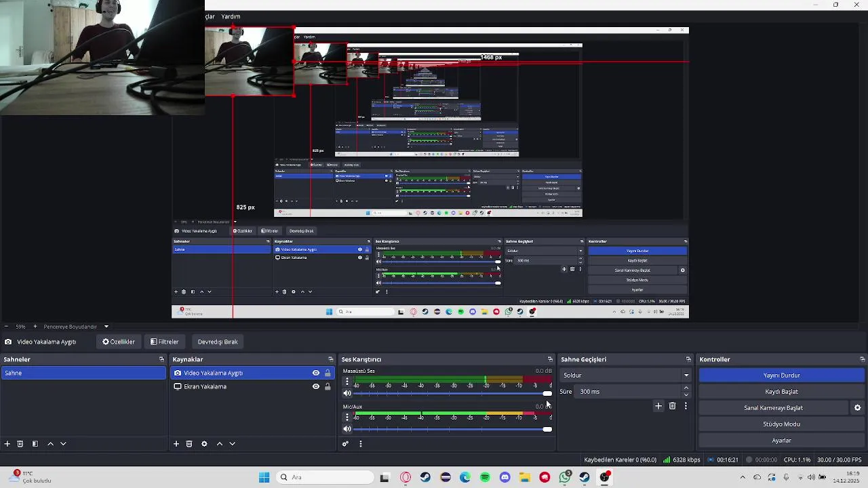Screen dimensions: 868x488
Task: Open Windows Start menu
Action: pyautogui.click(x=264, y=477)
